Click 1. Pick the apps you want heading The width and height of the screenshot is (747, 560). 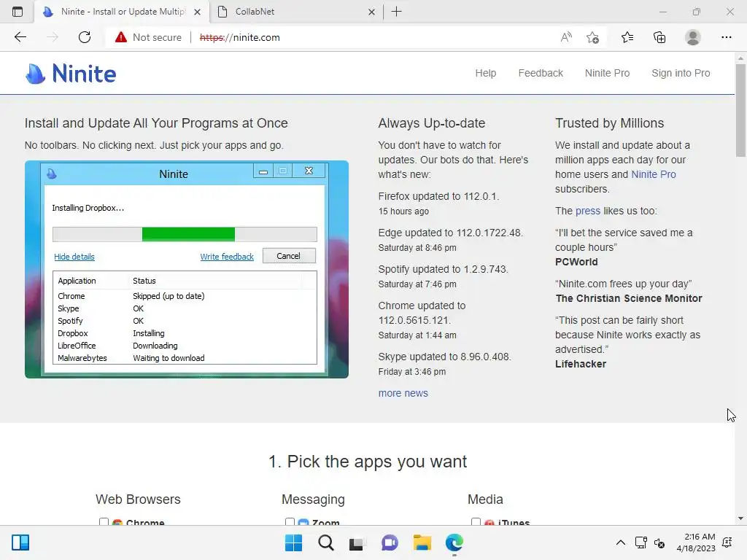tap(368, 462)
